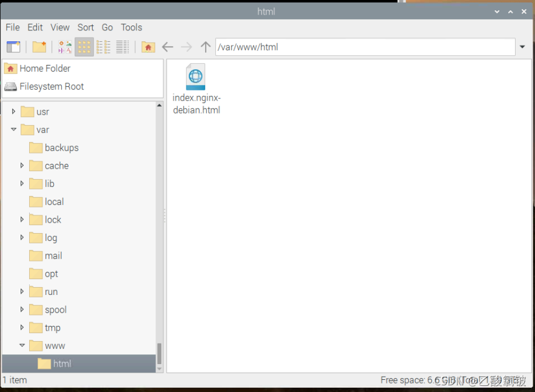Select Home Folder in places list

[x=82, y=69]
